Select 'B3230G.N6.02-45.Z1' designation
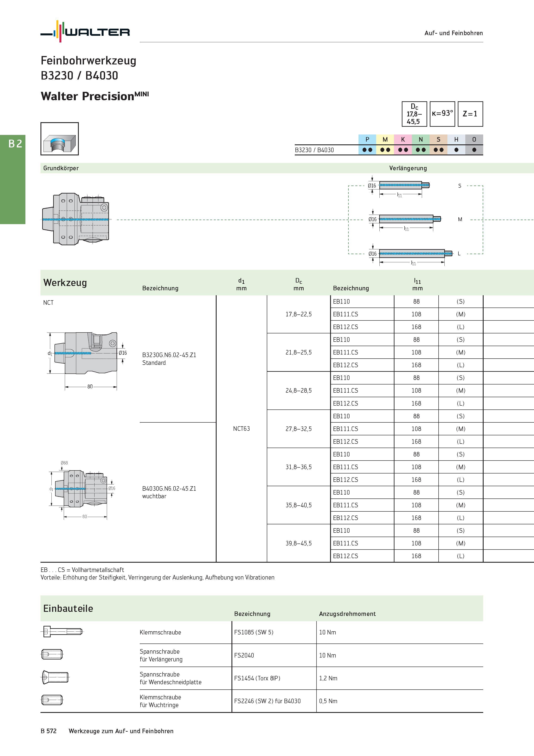 [169, 355]
